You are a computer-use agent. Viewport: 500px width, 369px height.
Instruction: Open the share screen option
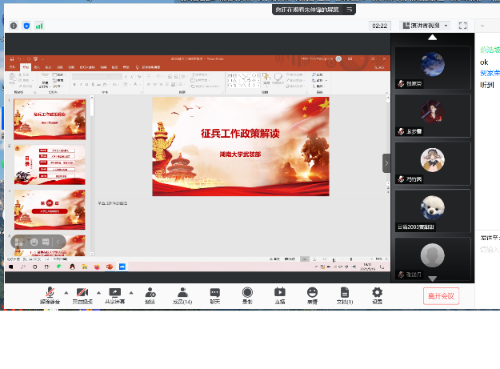tap(115, 295)
